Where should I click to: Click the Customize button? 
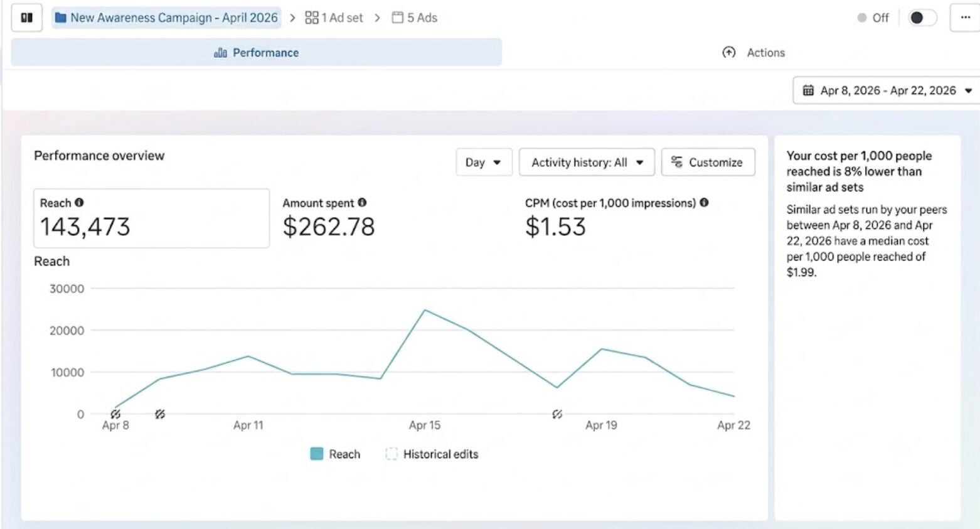click(x=708, y=163)
